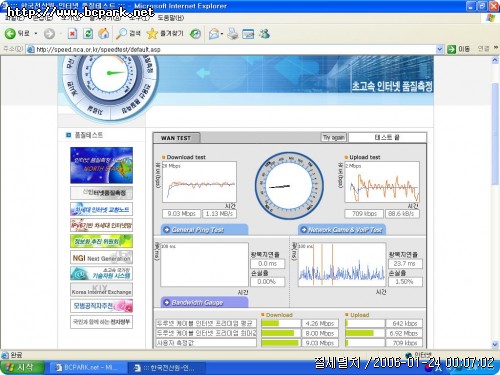Expand Network Game & VoIP Test section

point(342,230)
